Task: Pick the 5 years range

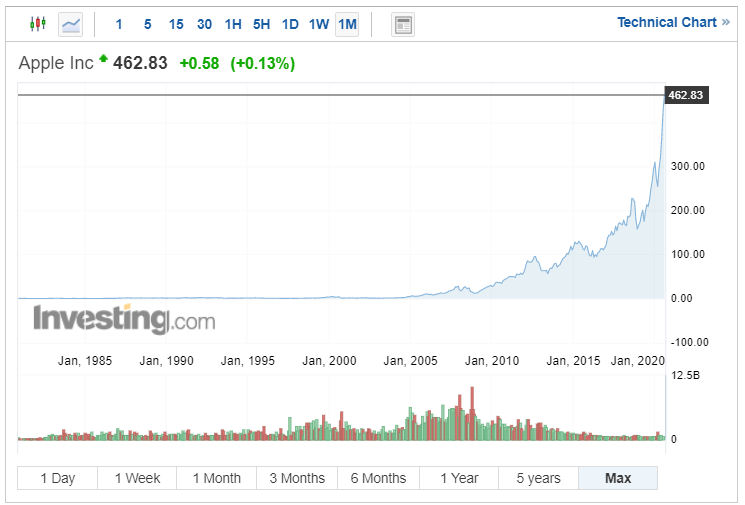Action: [538, 478]
